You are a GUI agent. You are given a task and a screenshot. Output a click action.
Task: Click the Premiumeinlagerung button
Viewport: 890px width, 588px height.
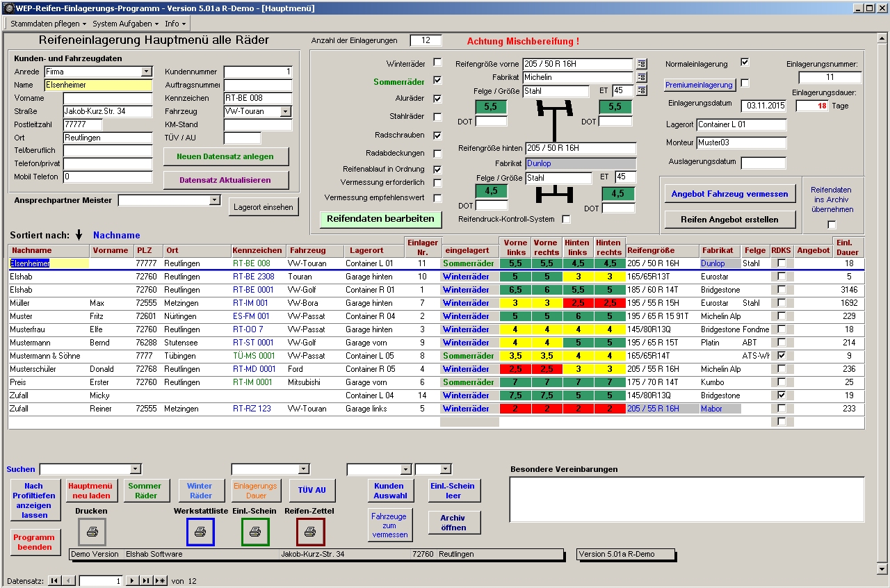click(x=699, y=85)
